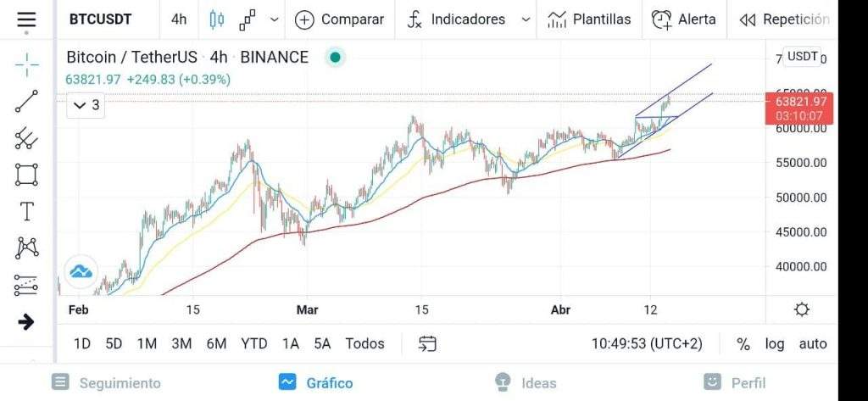This screenshot has height=401, width=868.
Task: Open the hamburger main menu
Action: tap(26, 19)
